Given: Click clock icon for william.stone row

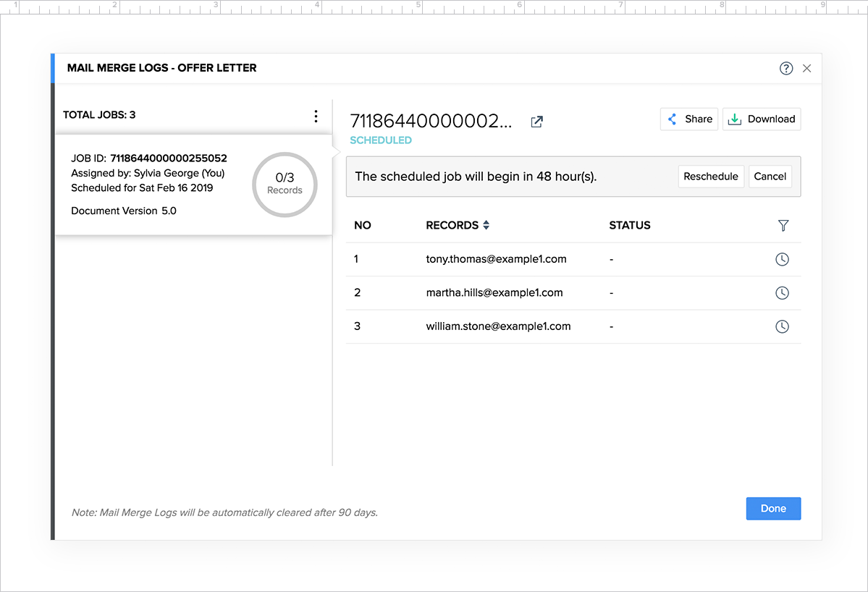Looking at the screenshot, I should pos(782,326).
